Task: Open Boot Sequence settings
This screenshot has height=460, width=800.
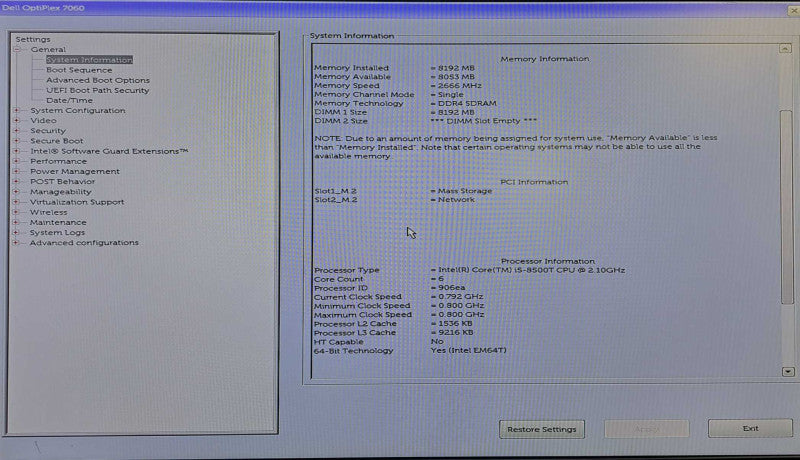Action: coord(79,70)
